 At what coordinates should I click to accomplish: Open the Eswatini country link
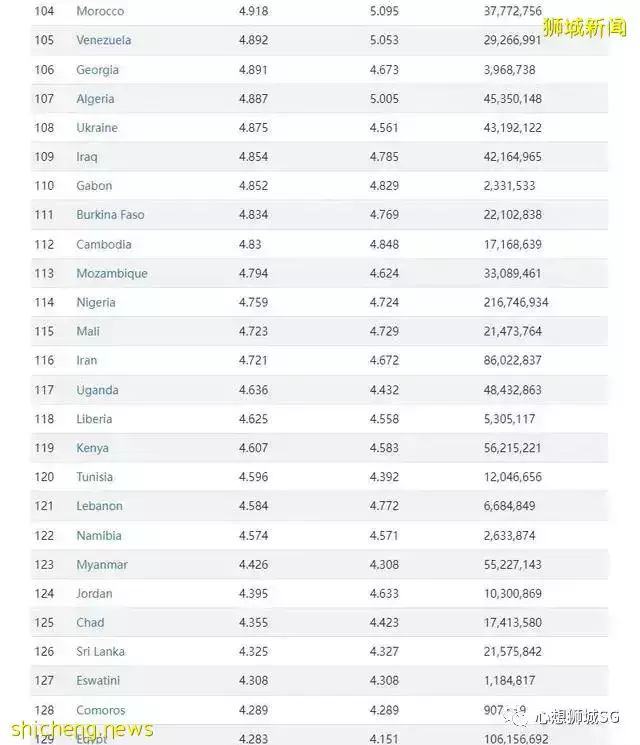pos(100,681)
